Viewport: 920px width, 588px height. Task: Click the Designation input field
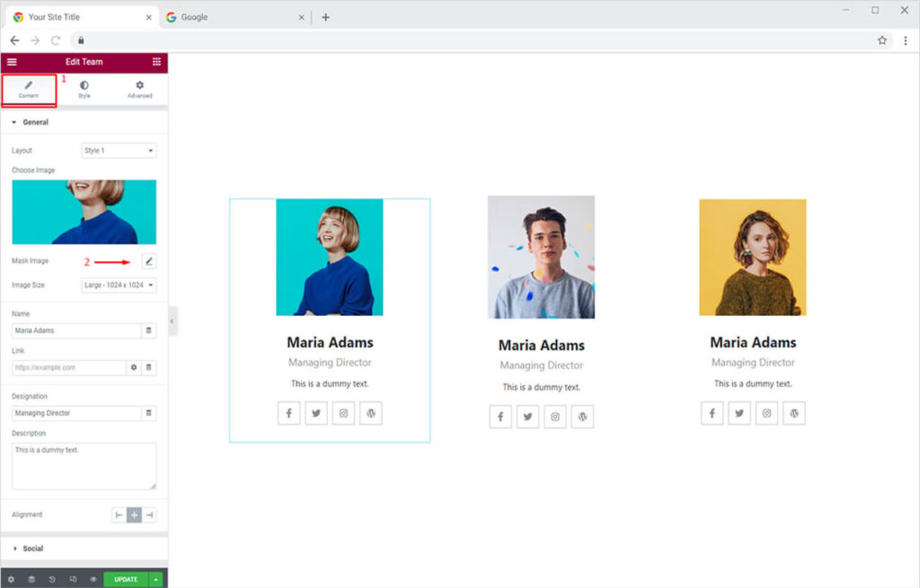click(x=76, y=413)
